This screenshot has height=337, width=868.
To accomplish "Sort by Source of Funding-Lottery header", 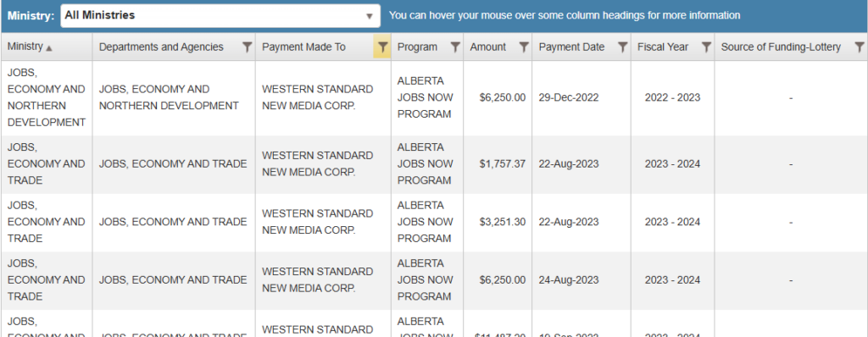I will tap(781, 47).
